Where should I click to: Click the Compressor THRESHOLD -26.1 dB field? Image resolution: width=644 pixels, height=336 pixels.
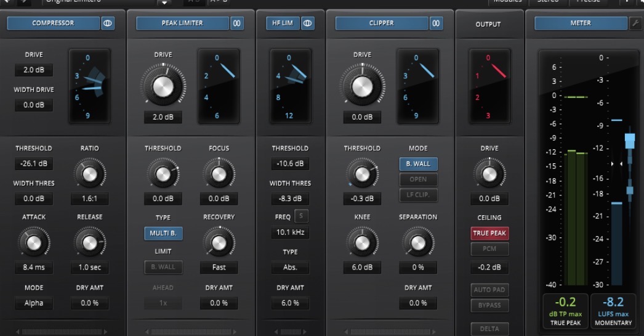tap(34, 163)
